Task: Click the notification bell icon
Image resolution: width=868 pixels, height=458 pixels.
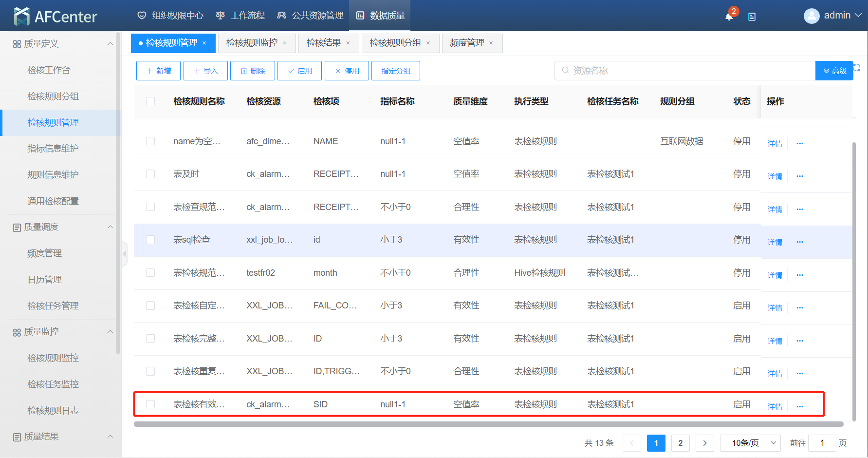Action: [729, 17]
